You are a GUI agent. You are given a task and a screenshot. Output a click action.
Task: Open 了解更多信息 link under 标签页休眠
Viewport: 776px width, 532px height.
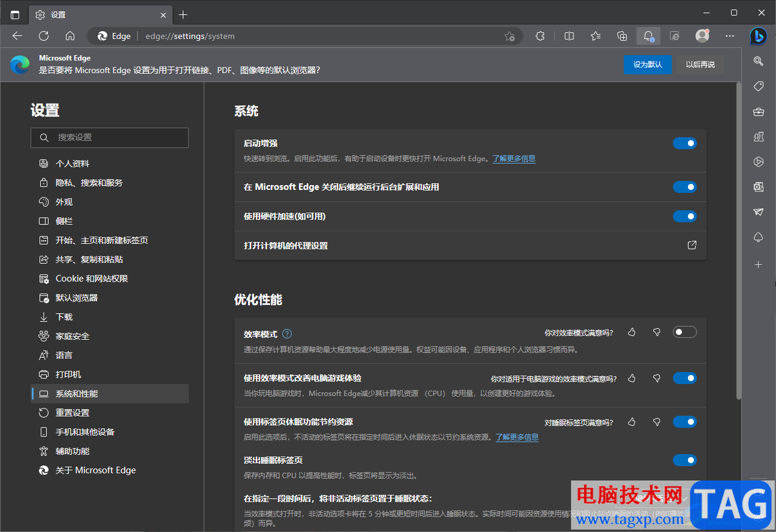tap(517, 437)
